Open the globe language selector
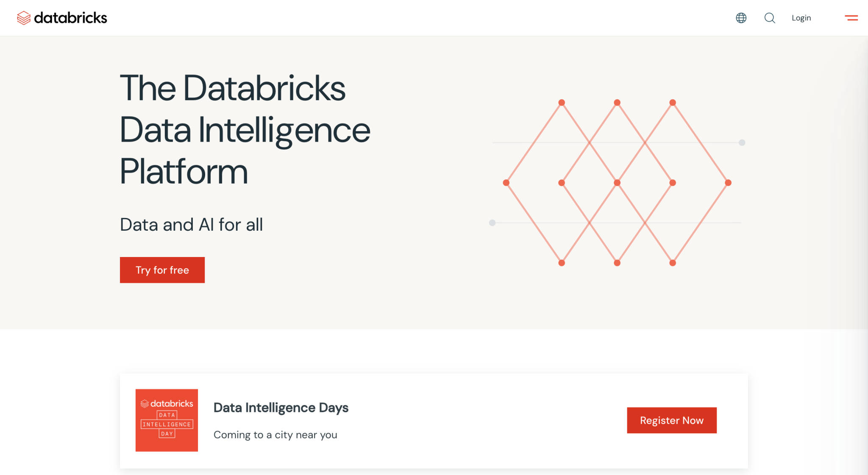Screen dimensions: 868x475 [x=741, y=18]
